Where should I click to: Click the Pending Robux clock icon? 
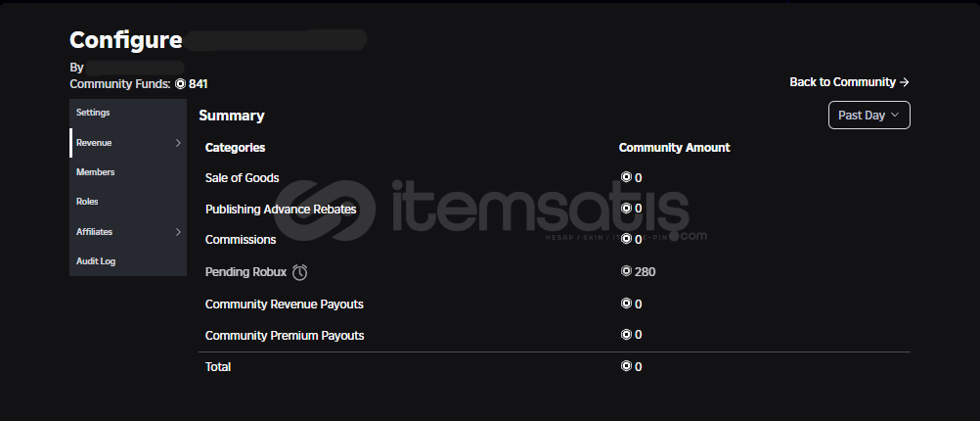pos(300,272)
